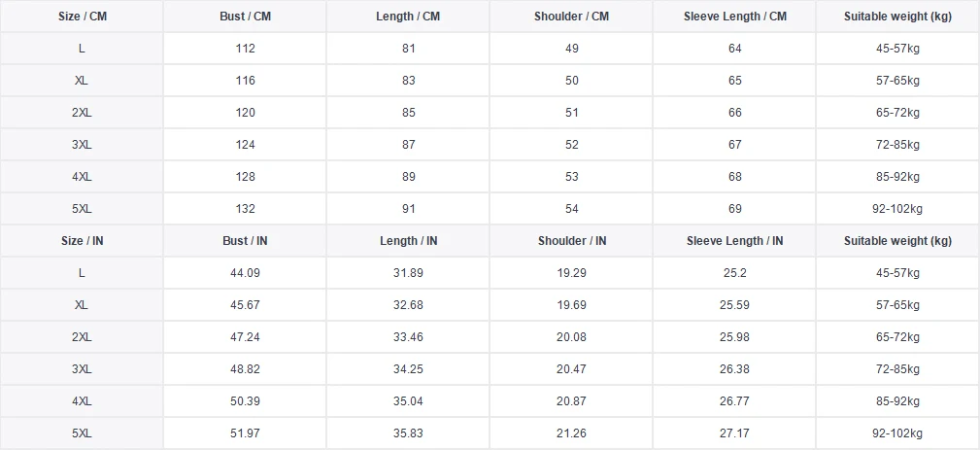Viewport: 980px width, 450px height.
Task: Click bust value 44.09 in inches
Action: click(245, 273)
